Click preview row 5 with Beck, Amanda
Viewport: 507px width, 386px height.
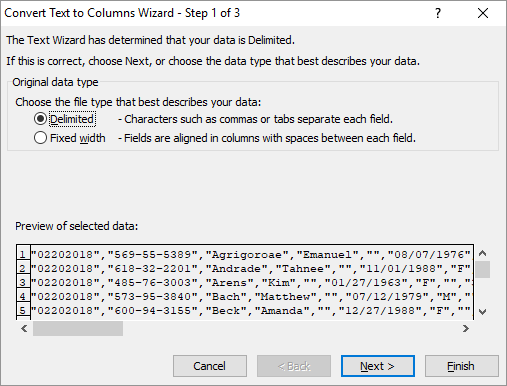tap(245, 310)
